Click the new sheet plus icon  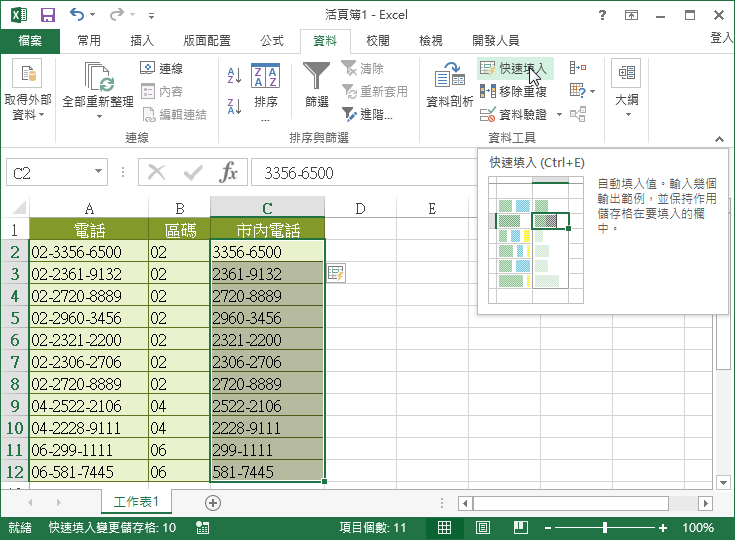click(213, 503)
